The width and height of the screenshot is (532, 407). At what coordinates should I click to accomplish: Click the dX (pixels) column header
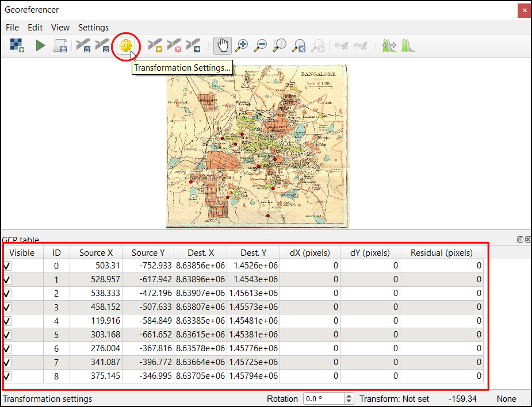coord(310,253)
